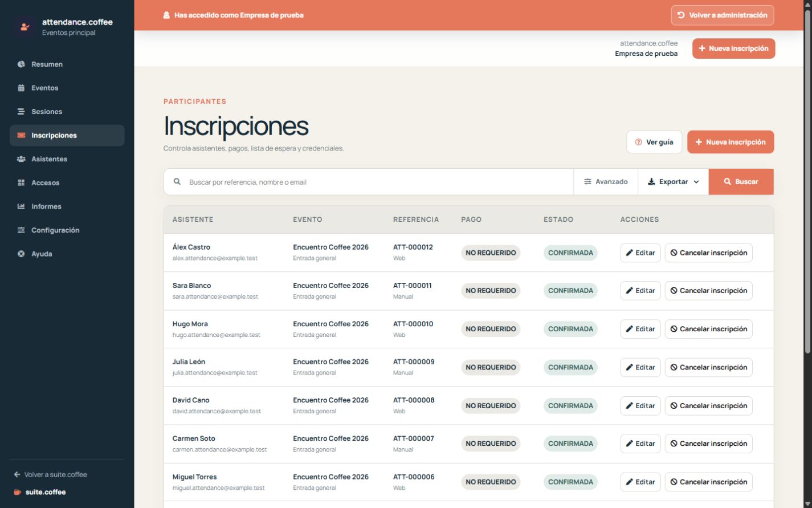Screen dimensions: 812x508
Task: Click the pencil icon in Hugo Mora row
Action: 629,329
